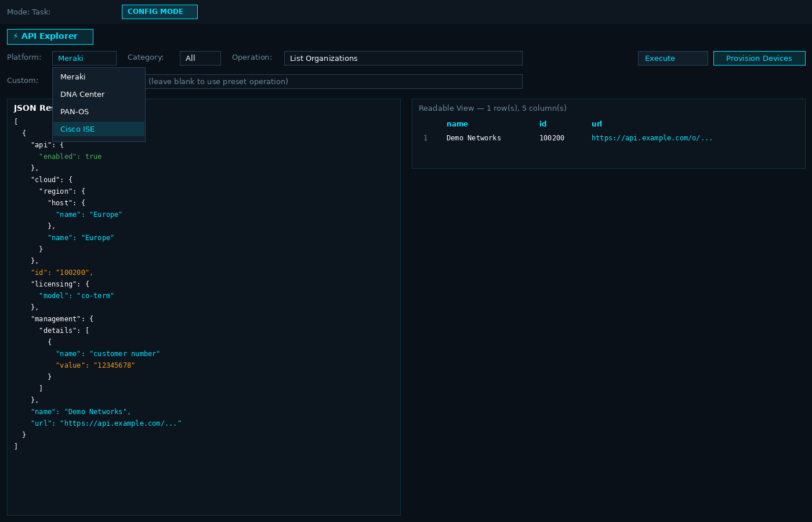Open the truncated api.example.com URL link

point(652,137)
